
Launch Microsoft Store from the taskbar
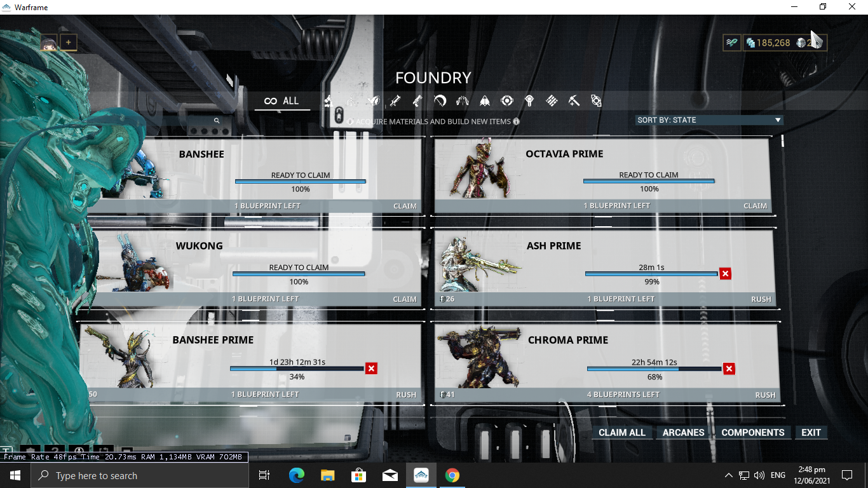(x=358, y=475)
